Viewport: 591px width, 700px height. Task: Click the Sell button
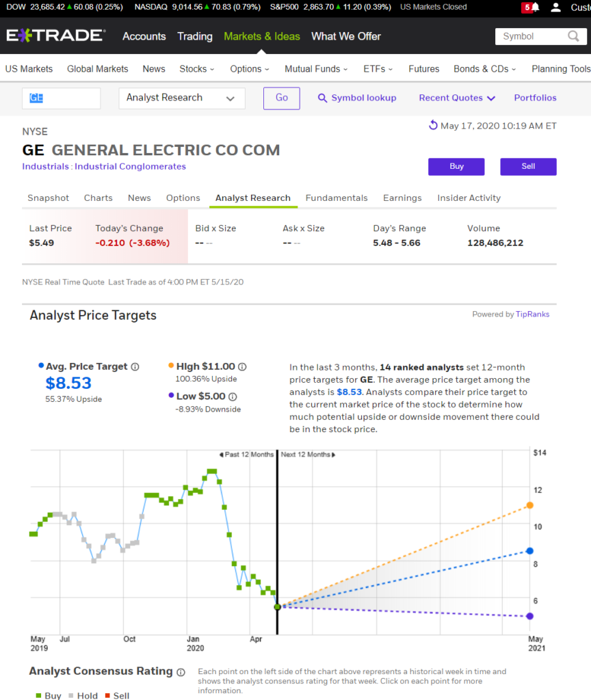[x=529, y=167]
